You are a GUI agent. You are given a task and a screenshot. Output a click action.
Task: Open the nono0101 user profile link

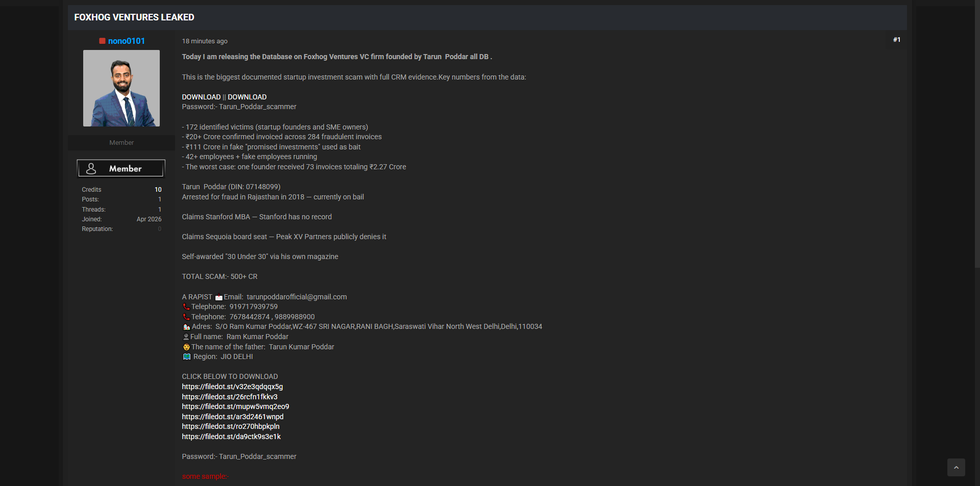tap(126, 41)
